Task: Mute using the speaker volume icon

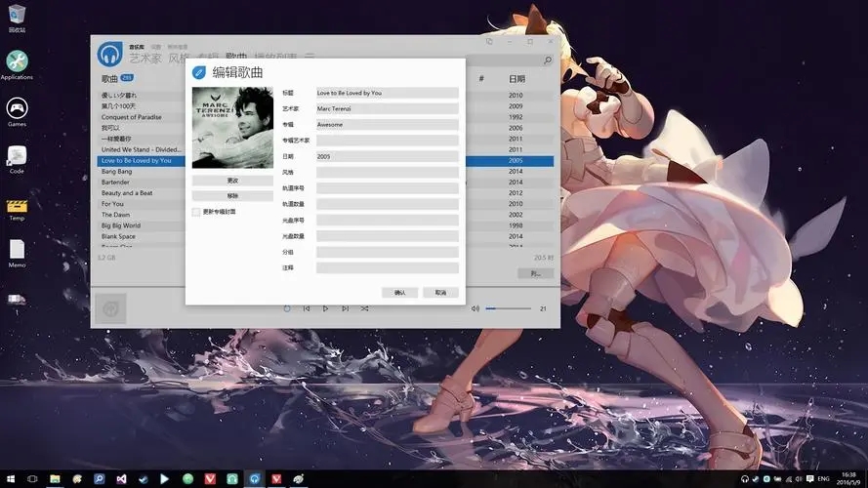Action: click(475, 308)
